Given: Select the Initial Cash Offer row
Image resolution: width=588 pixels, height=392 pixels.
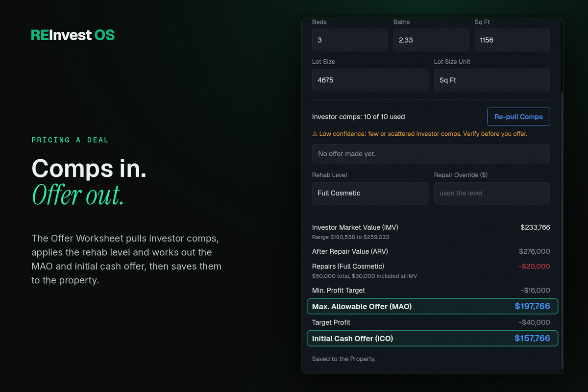Looking at the screenshot, I should [432, 338].
